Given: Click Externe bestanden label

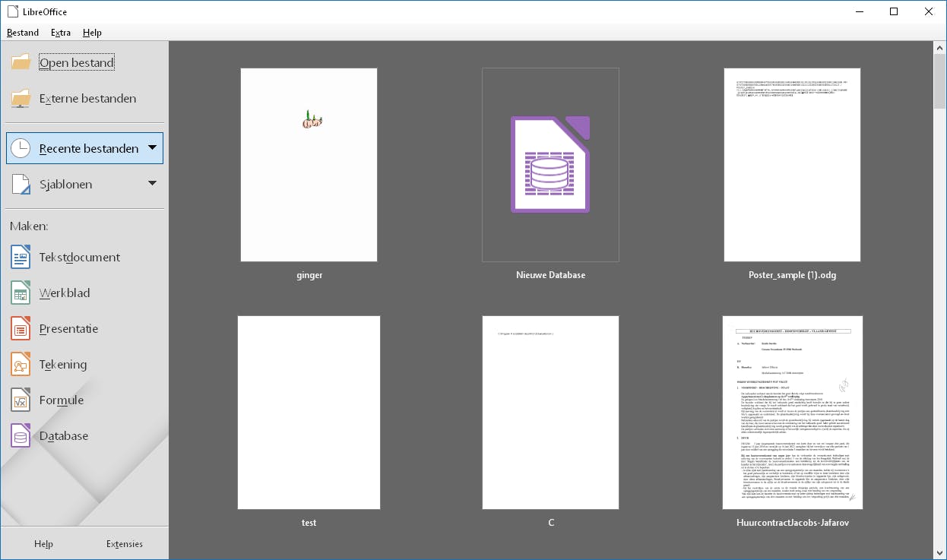Looking at the screenshot, I should (88, 99).
